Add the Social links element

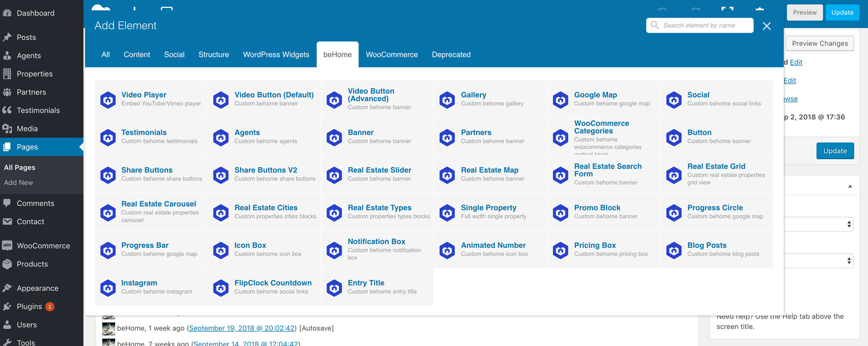717,99
